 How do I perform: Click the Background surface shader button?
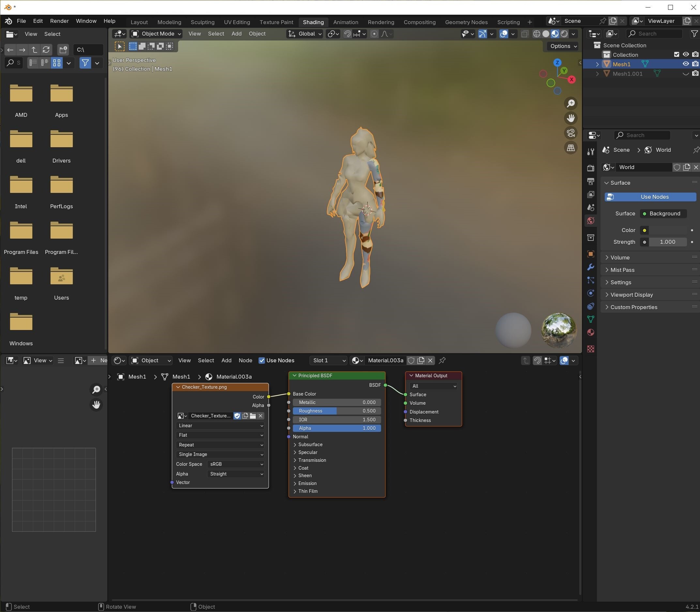[x=663, y=213]
